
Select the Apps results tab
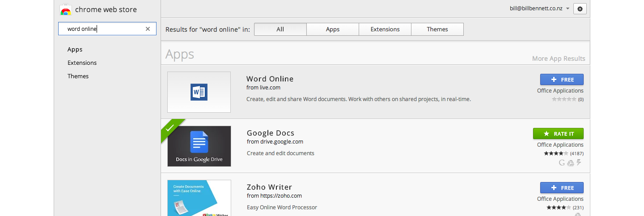click(333, 29)
